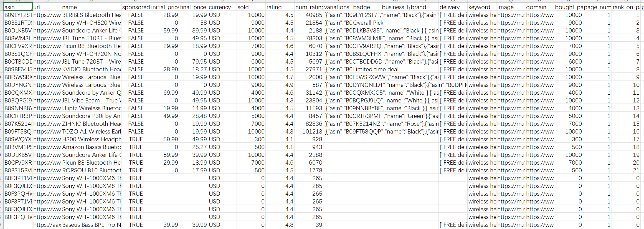Select the 'page_num' header cell
The width and height of the screenshot is (644, 229).
pyautogui.click(x=597, y=7)
